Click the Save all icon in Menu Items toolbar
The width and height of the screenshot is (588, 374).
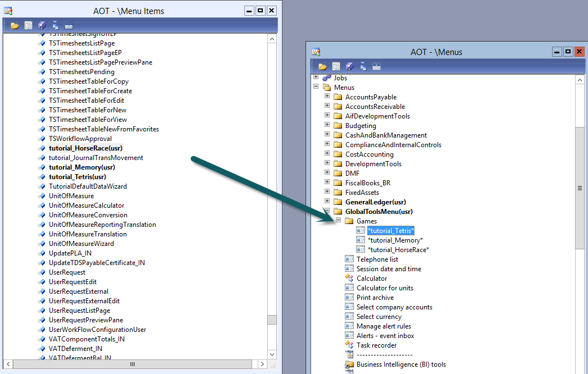[x=42, y=25]
